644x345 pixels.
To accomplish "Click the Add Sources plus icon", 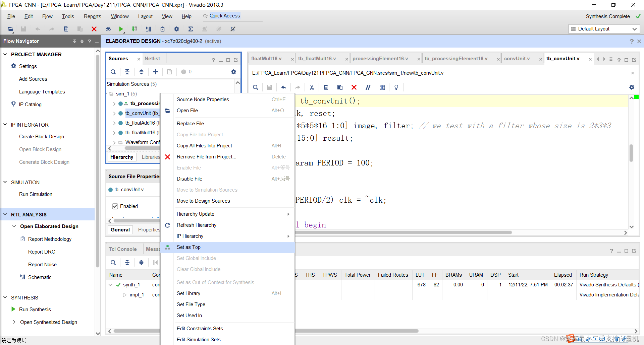I will 155,72.
